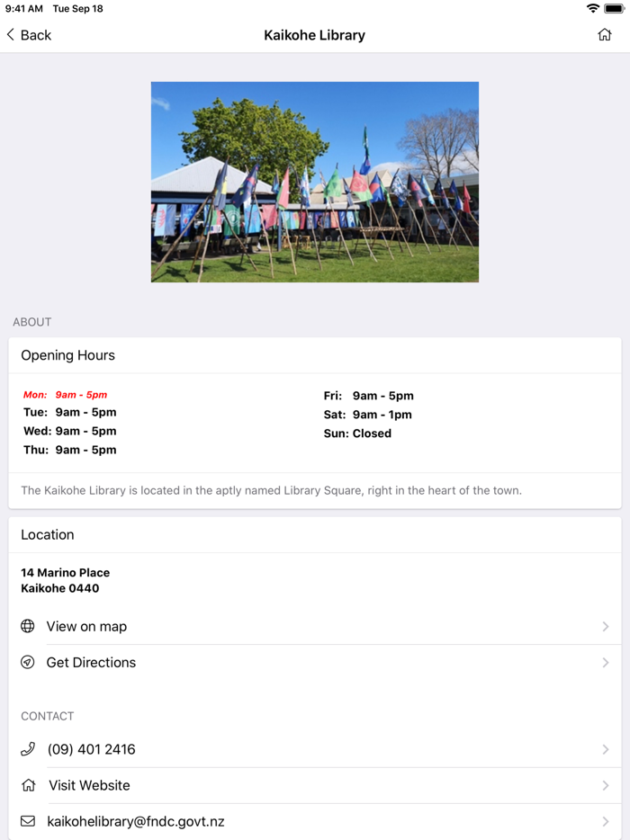Tap the Get Directions label
Image resolution: width=630 pixels, height=840 pixels.
(x=91, y=663)
